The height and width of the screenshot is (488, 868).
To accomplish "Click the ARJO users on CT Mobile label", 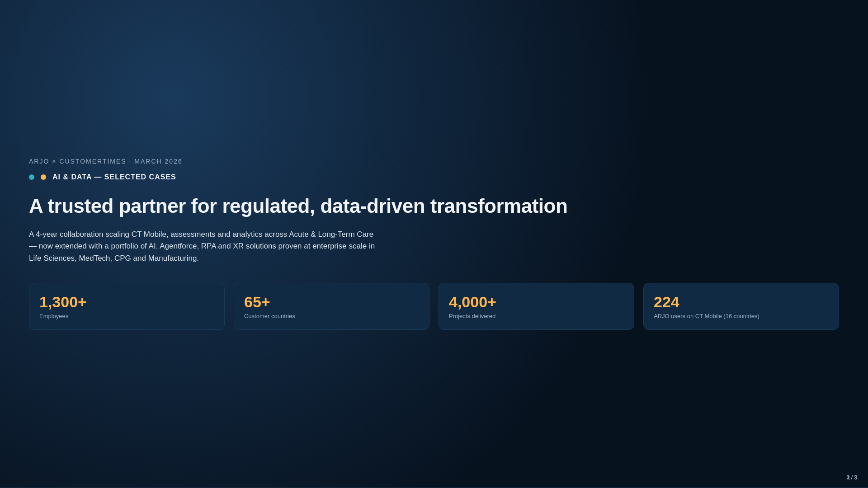I will click(706, 316).
